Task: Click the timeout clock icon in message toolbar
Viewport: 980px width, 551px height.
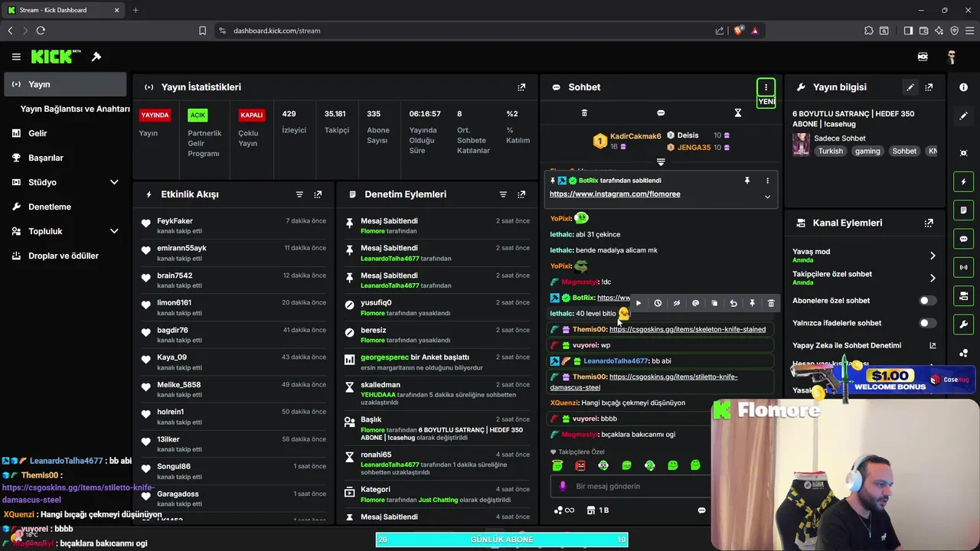Action: click(658, 303)
